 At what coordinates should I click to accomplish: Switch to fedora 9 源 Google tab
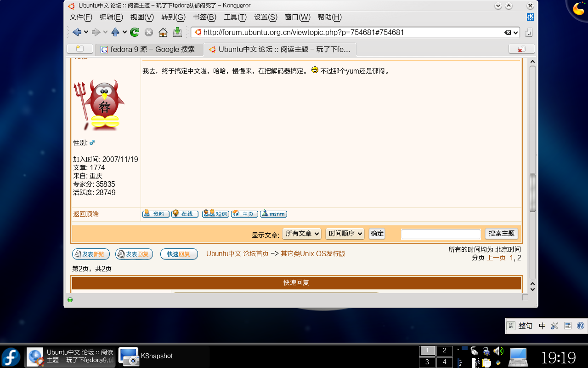(x=149, y=49)
